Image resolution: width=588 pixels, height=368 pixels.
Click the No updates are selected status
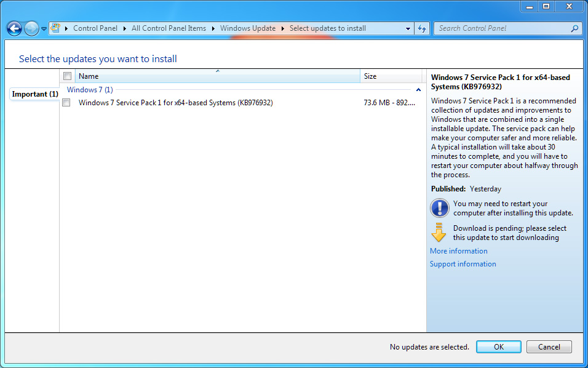click(429, 346)
